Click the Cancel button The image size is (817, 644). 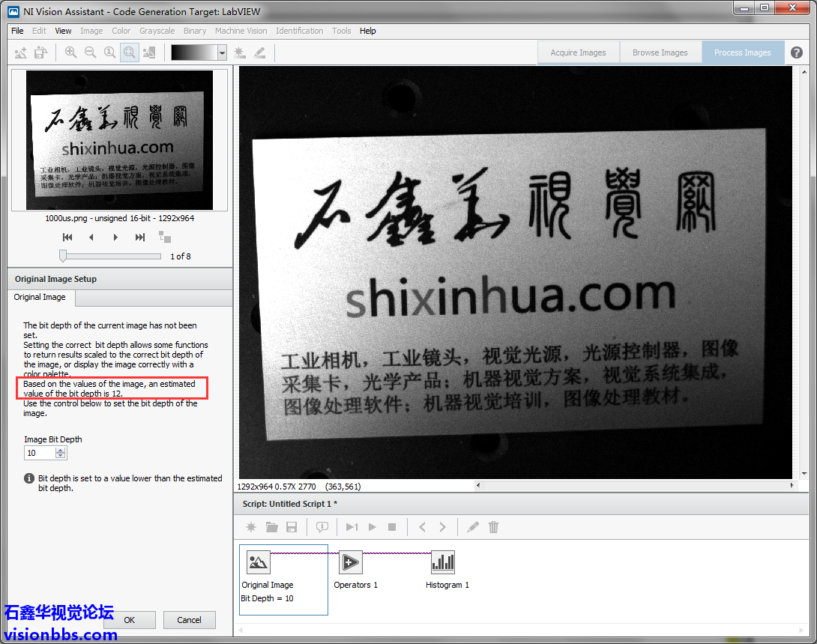point(189,620)
